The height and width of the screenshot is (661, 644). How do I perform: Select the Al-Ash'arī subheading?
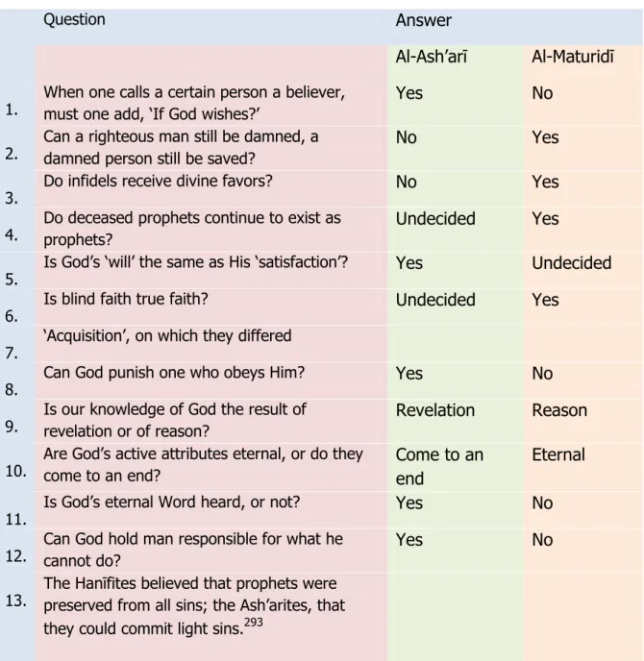tap(431, 57)
